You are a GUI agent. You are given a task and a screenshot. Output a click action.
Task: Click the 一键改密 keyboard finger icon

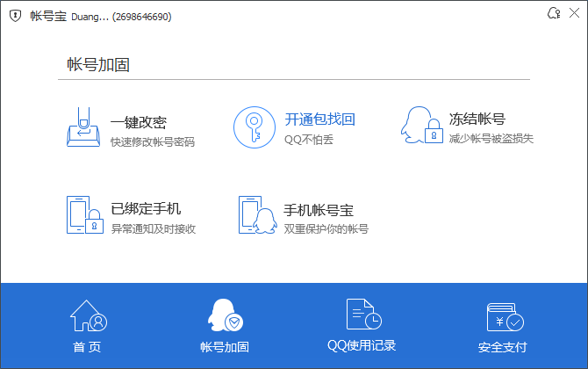(83, 127)
